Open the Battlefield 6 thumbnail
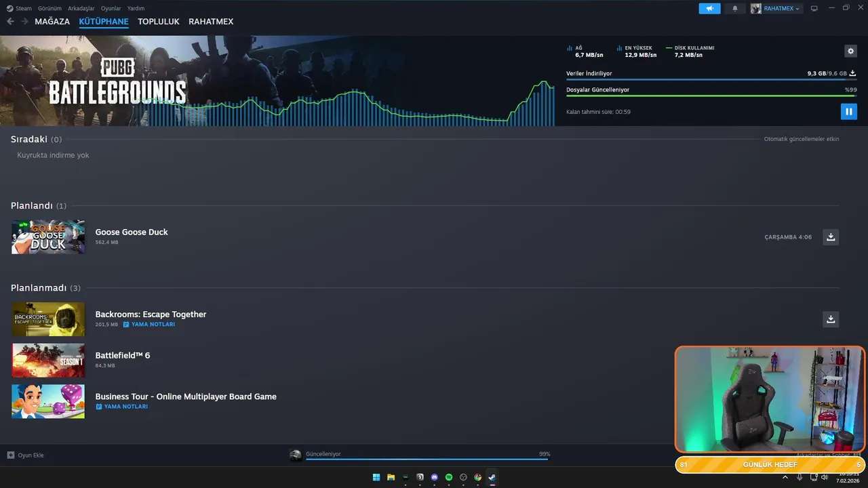Screen dimensions: 868x488 (48, 360)
